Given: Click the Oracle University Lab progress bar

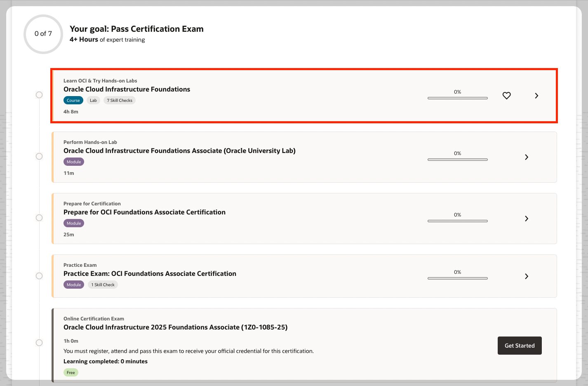Looking at the screenshot, I should coord(458,160).
